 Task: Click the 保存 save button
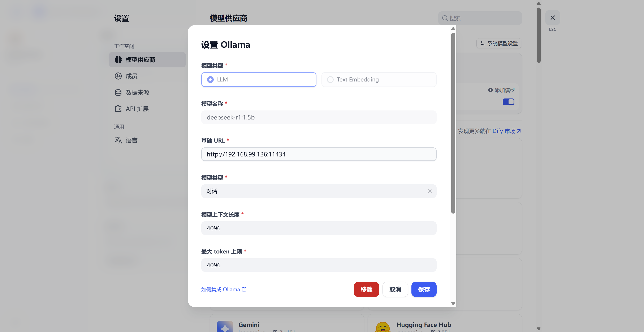tap(424, 289)
